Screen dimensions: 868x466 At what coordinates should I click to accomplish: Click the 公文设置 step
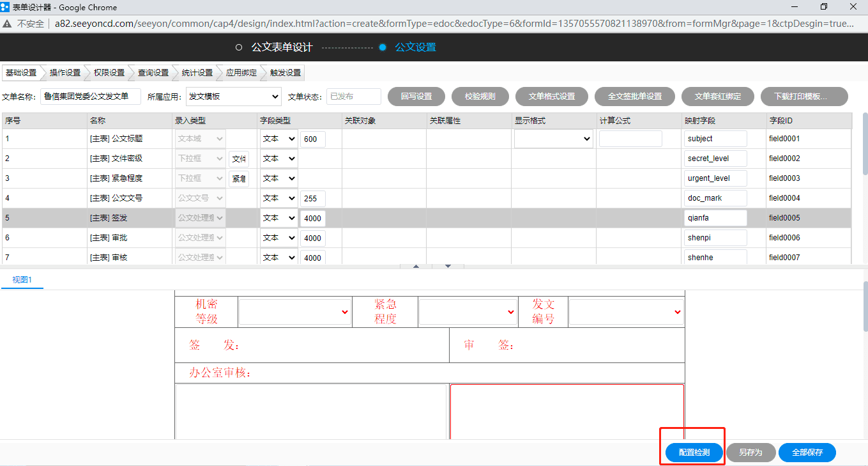[x=416, y=47]
